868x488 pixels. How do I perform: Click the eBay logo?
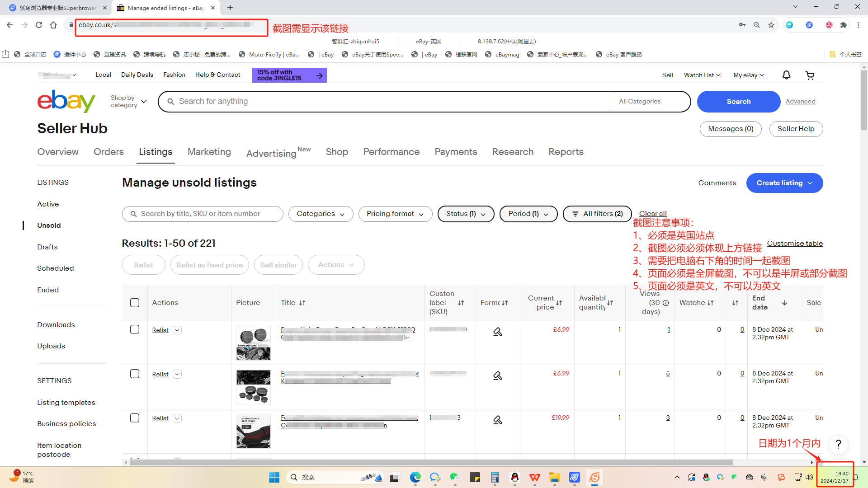pyautogui.click(x=66, y=101)
